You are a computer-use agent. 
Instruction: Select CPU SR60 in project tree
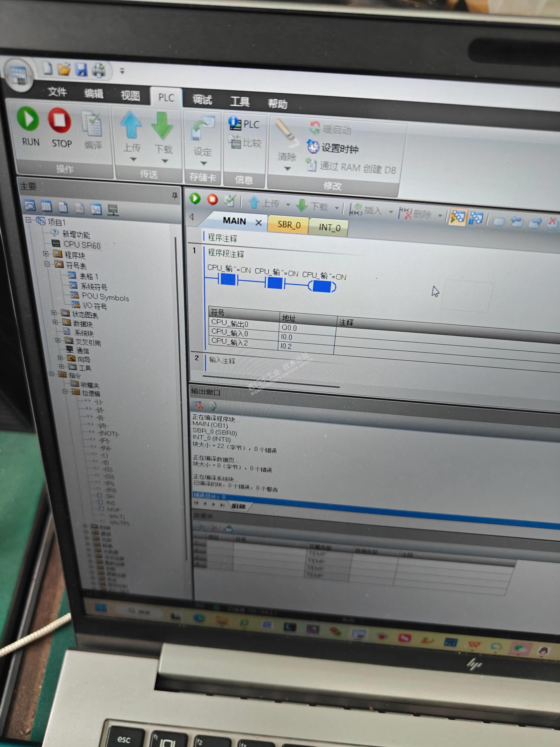82,245
